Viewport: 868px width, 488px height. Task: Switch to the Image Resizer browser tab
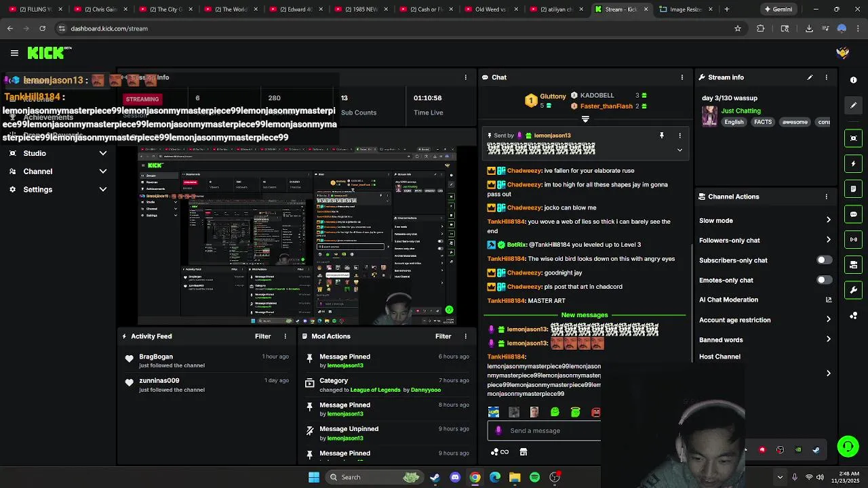(x=685, y=9)
